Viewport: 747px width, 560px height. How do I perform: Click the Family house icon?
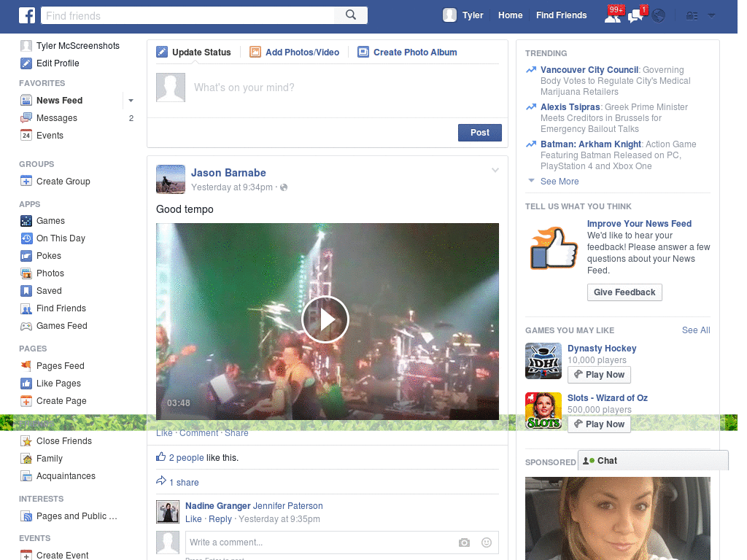[26, 459]
